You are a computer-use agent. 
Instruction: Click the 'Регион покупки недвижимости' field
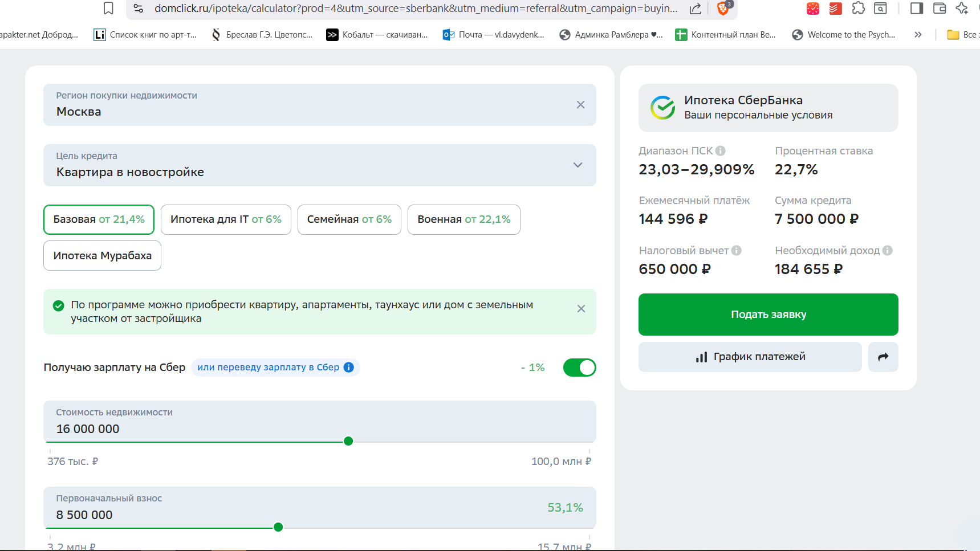(x=320, y=105)
